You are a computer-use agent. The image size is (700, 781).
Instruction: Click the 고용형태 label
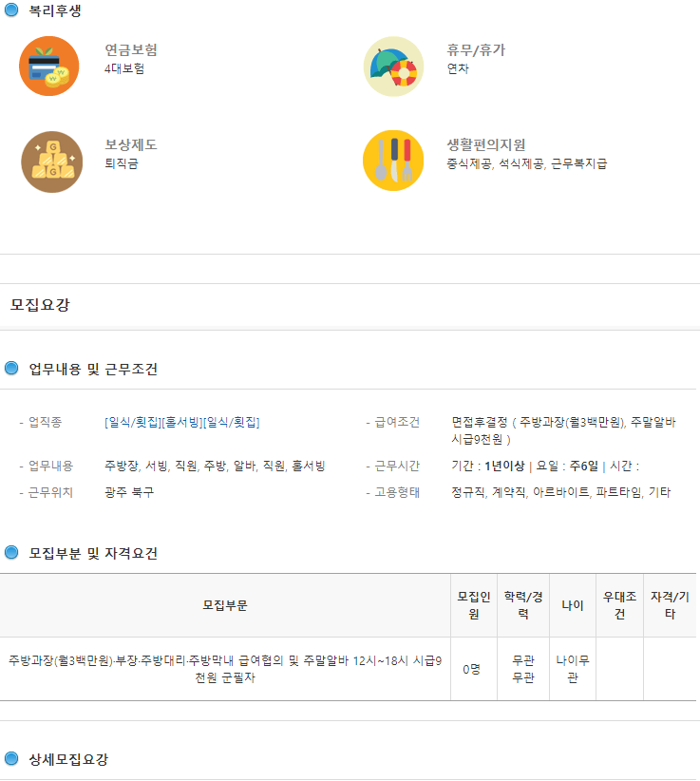coord(397,492)
